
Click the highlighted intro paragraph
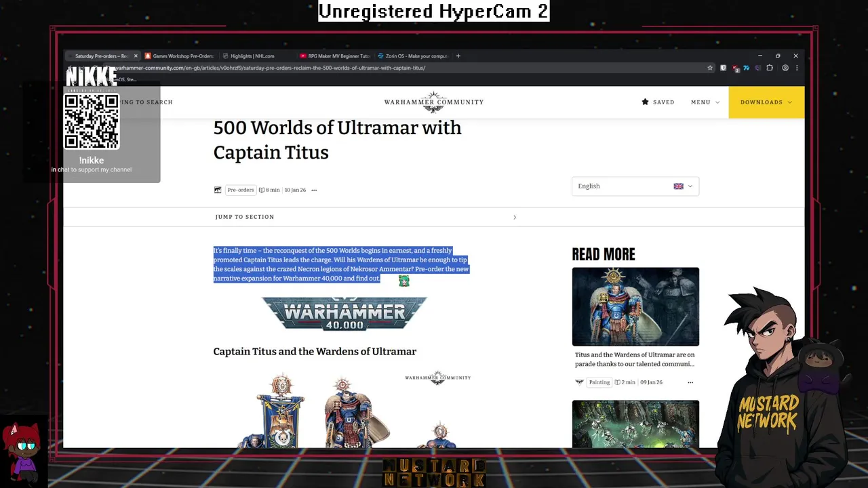click(x=341, y=264)
